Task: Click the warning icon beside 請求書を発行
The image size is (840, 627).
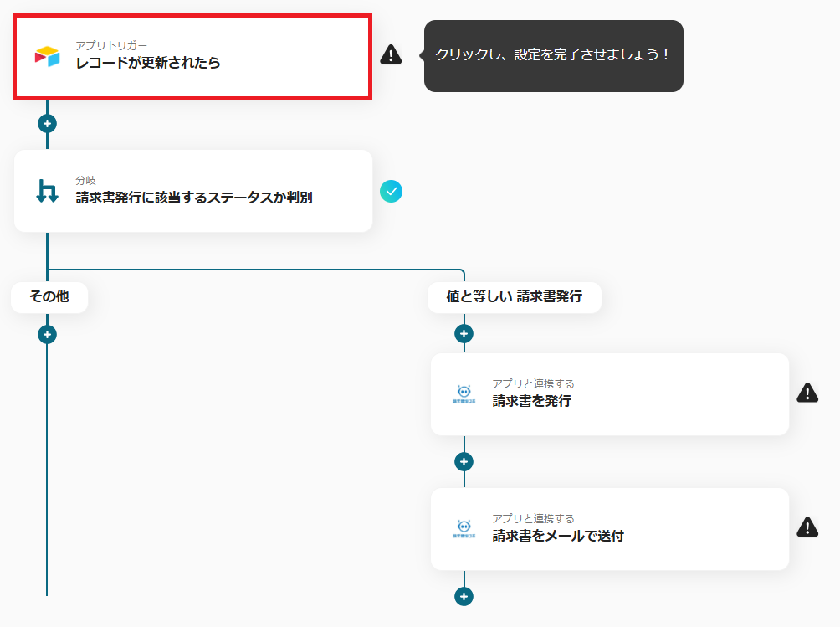Action: [x=807, y=393]
